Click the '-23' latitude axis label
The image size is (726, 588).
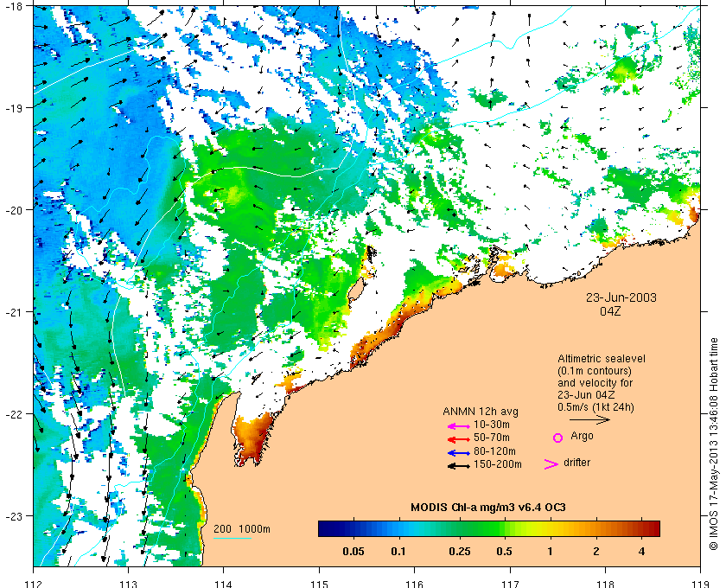point(14,515)
